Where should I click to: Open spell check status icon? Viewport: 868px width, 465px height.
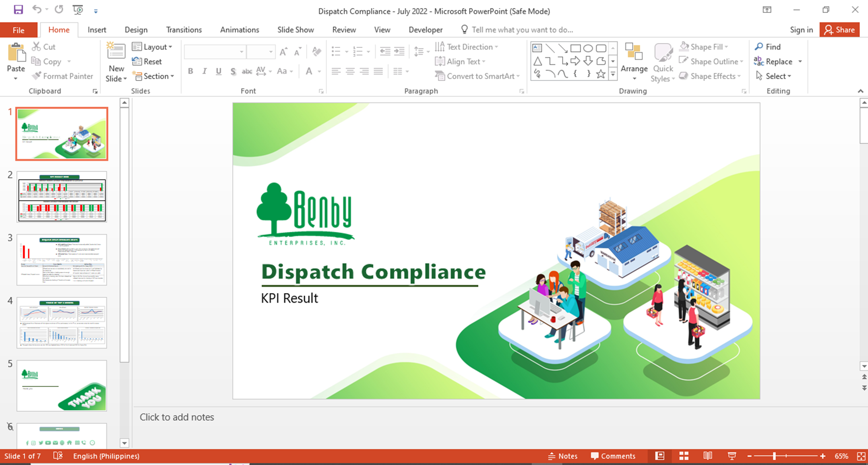pos(58,456)
